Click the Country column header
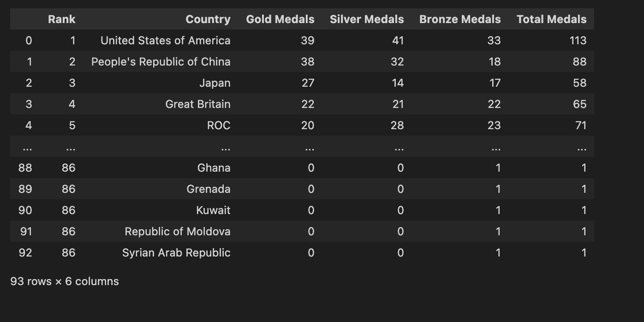 pyautogui.click(x=208, y=19)
